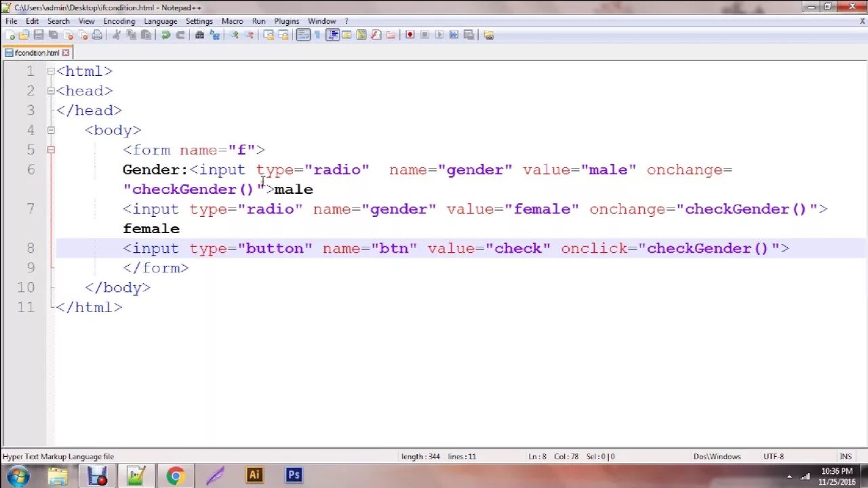This screenshot has width=868, height=488.
Task: Open the View menu
Action: (x=86, y=21)
